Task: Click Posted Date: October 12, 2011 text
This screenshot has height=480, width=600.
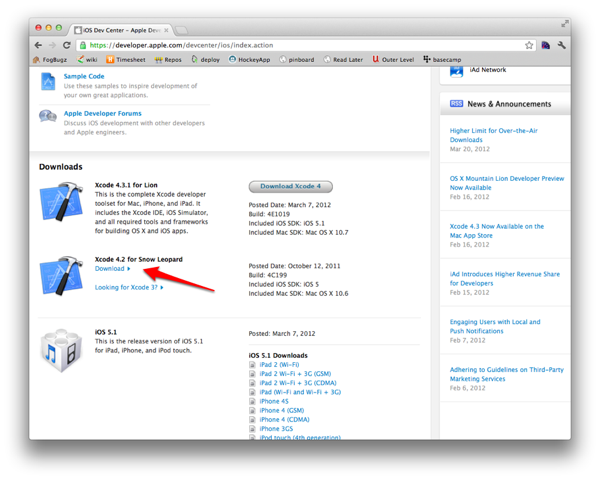Action: [x=294, y=266]
